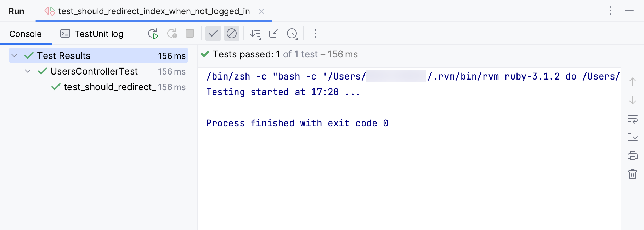
Task: Toggle soft-wrap in the console output
Action: pyautogui.click(x=633, y=120)
